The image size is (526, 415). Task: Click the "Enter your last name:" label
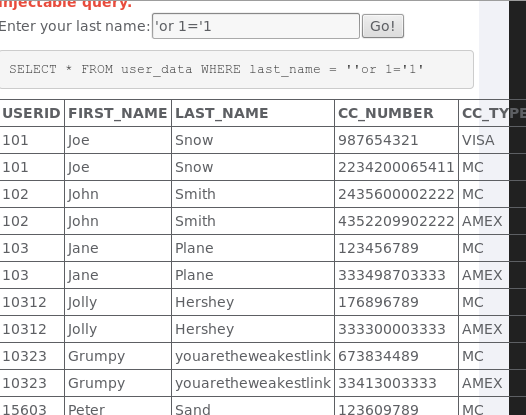tap(75, 26)
